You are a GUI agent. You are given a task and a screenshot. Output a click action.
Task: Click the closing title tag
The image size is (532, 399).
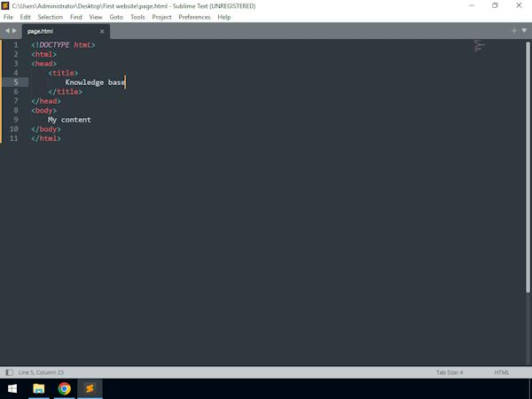click(65, 91)
